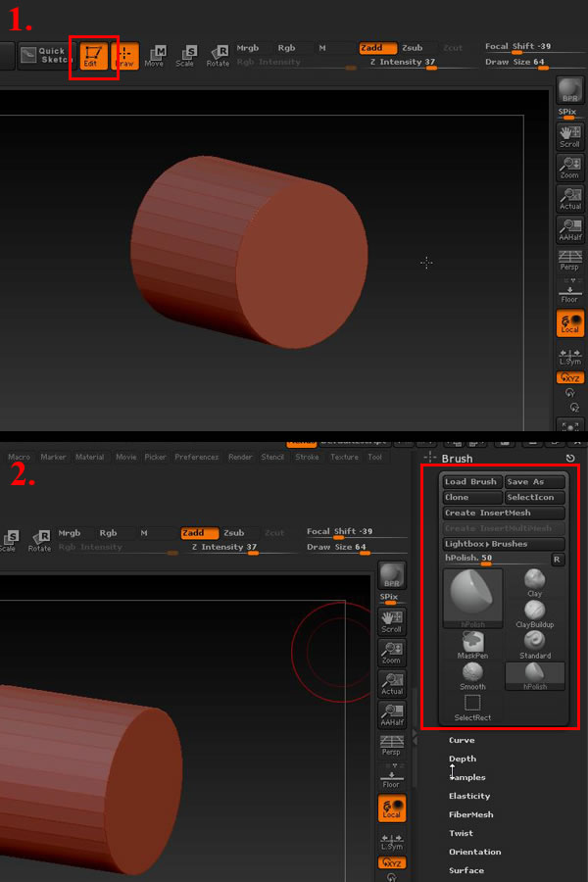Toggle Zsub in step 1 screenshot

[x=413, y=48]
